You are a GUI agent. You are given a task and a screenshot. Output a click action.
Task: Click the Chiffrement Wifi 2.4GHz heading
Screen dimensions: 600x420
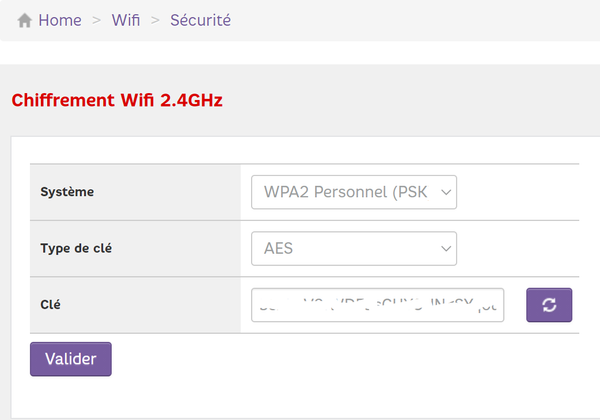pyautogui.click(x=116, y=100)
